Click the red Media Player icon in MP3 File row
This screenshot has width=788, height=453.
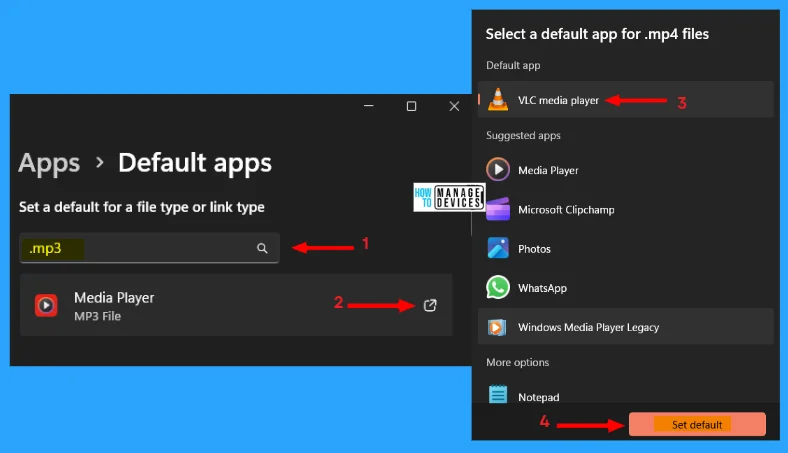click(x=46, y=305)
